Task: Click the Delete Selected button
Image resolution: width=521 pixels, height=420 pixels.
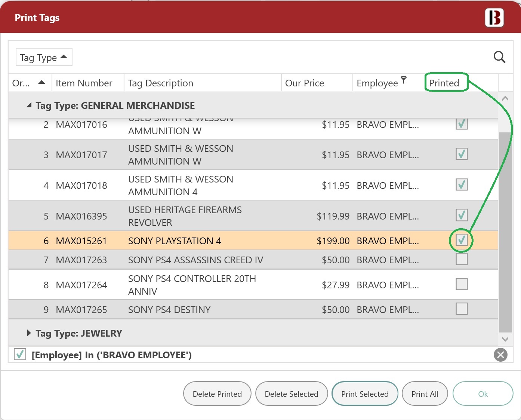Action: coord(292,394)
